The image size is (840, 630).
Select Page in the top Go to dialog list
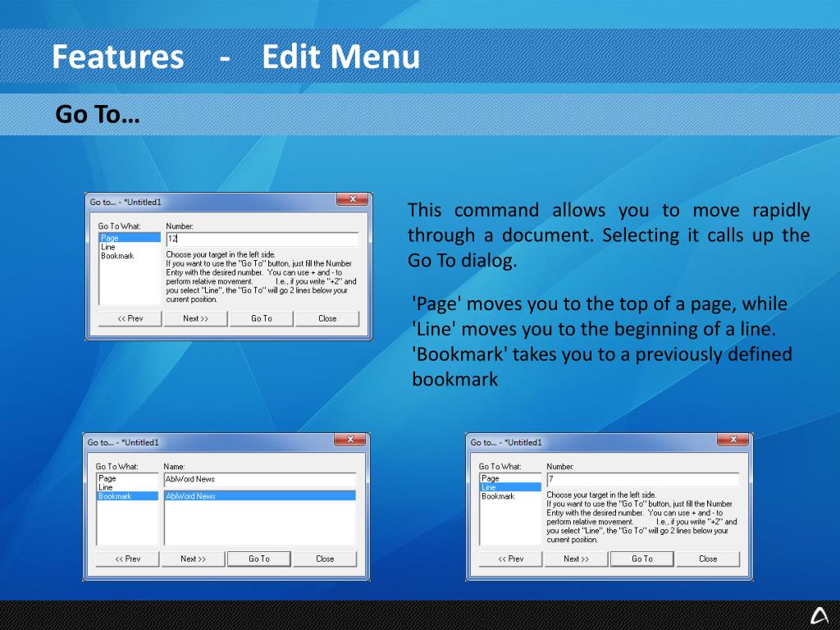click(x=130, y=238)
